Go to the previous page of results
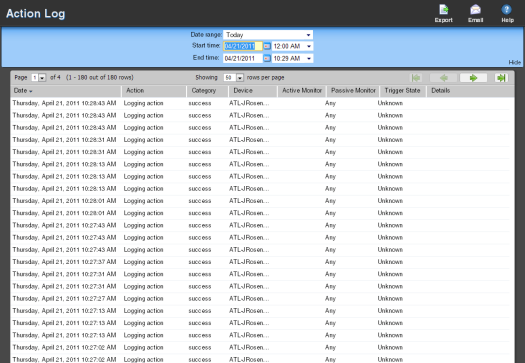This screenshot has height=363, width=525. tap(444, 78)
